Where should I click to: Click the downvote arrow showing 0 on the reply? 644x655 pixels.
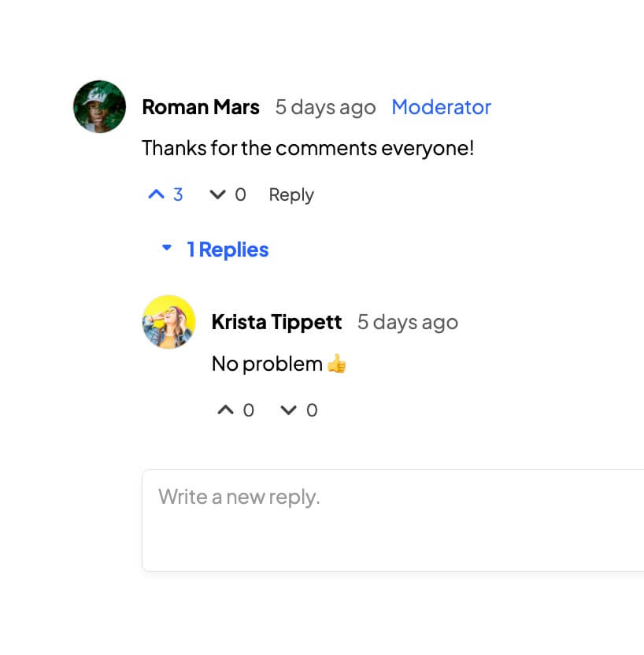pyautogui.click(x=288, y=410)
